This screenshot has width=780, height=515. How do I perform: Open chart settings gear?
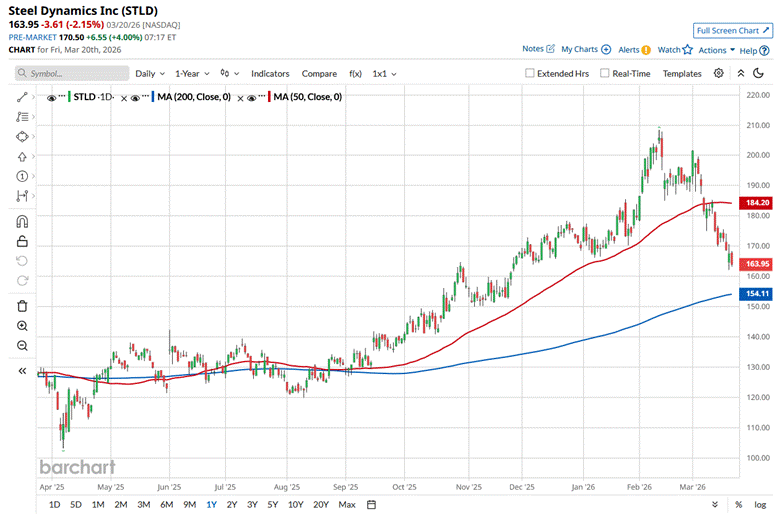click(x=719, y=73)
